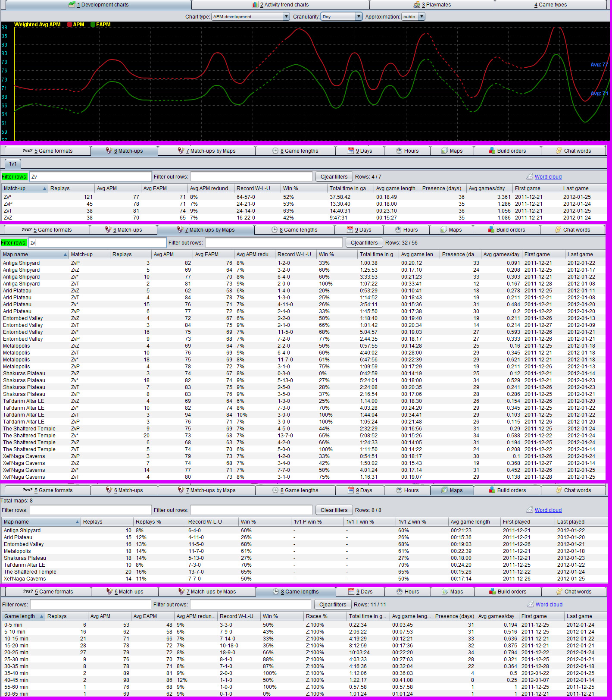Open the Approximation dropdown set to cubic

(422, 16)
